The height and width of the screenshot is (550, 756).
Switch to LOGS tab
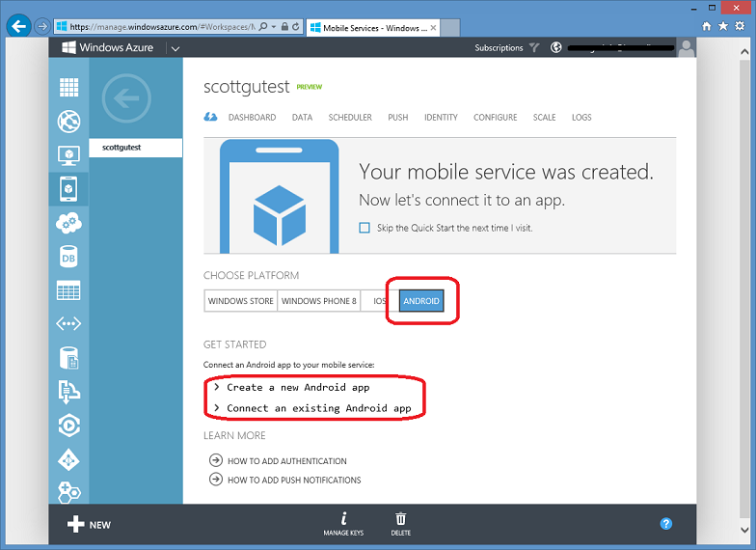(x=581, y=118)
